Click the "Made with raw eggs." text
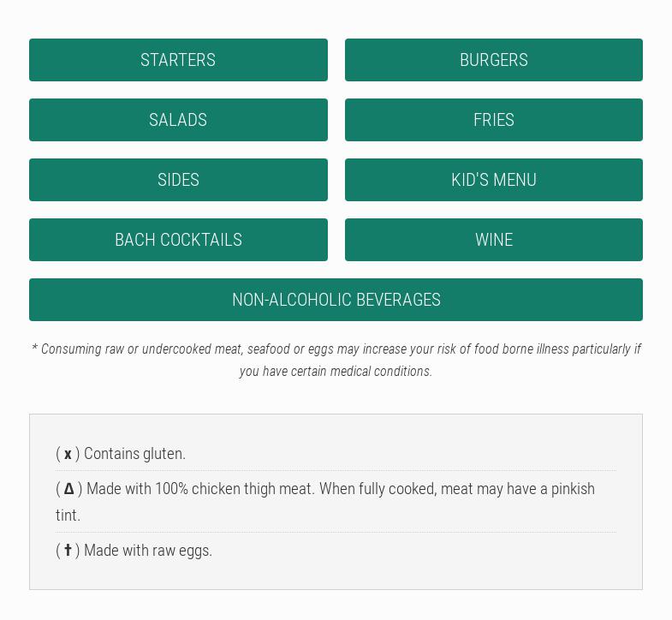672x620 pixels. pyautogui.click(x=147, y=551)
